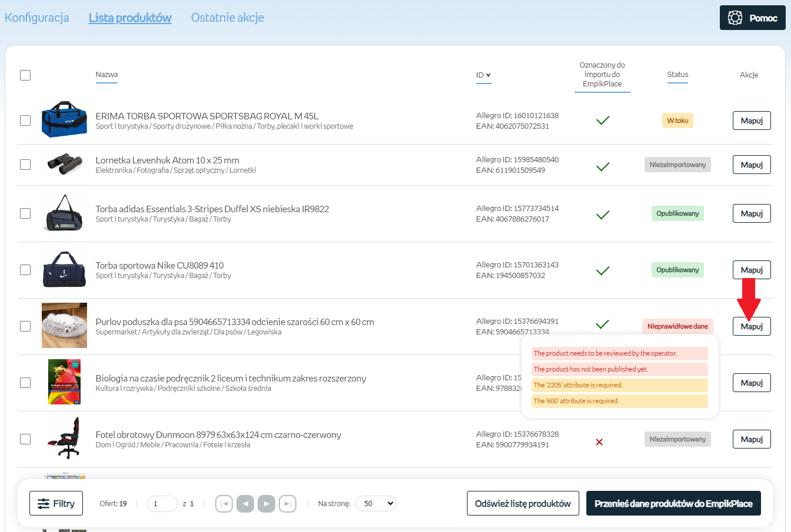Image resolution: width=791 pixels, height=532 pixels.
Task: Toggle the select-all checkbox in table header
Action: (25, 75)
